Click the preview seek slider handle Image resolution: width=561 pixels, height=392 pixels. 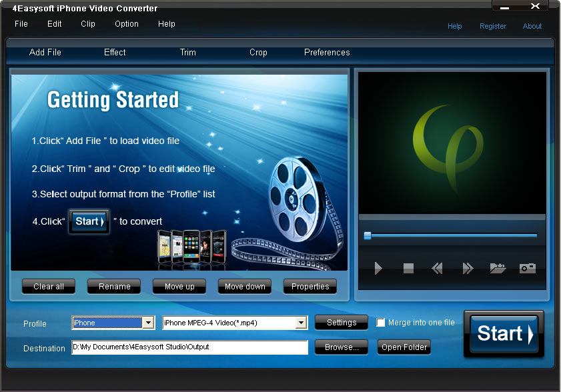click(x=368, y=235)
